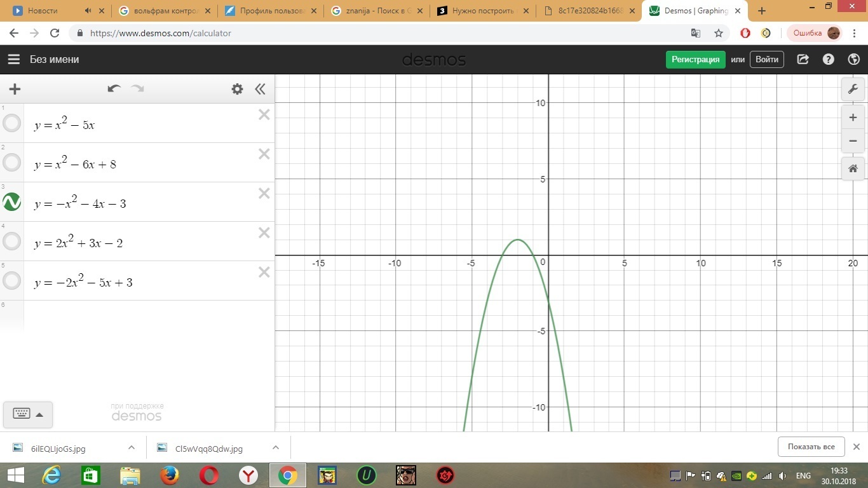Switch to the znanija search tab

[x=376, y=11]
